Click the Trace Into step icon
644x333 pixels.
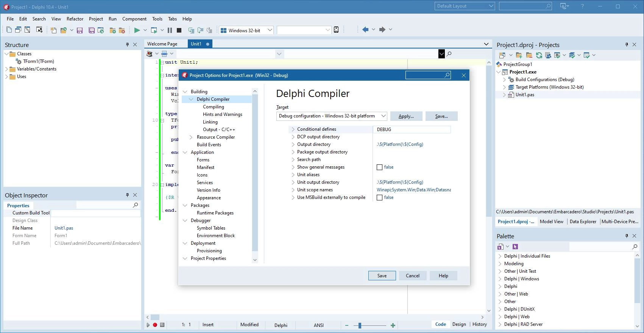click(191, 30)
